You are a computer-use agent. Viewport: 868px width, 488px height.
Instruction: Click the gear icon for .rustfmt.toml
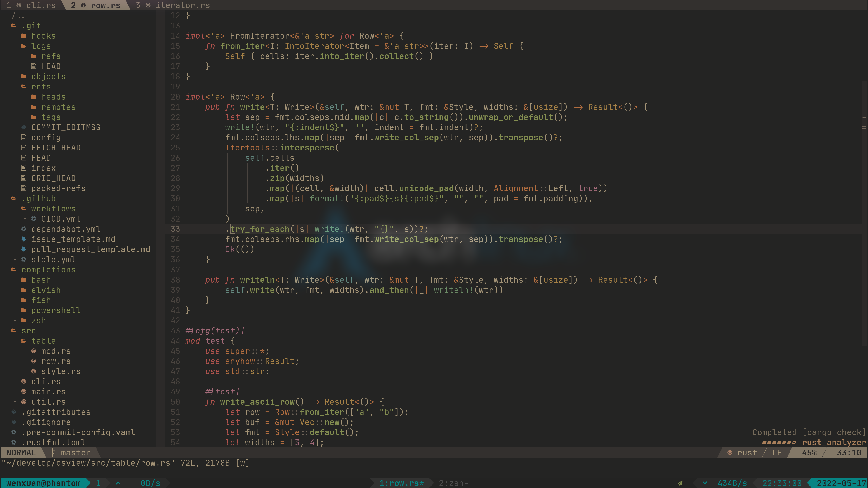14,442
